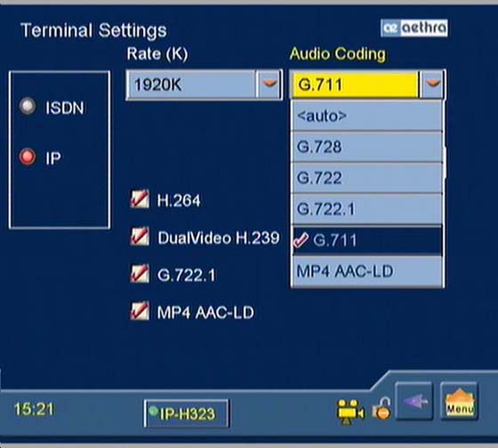Open the Menu house icon
This screenshot has height=448, width=498.
pos(459,401)
